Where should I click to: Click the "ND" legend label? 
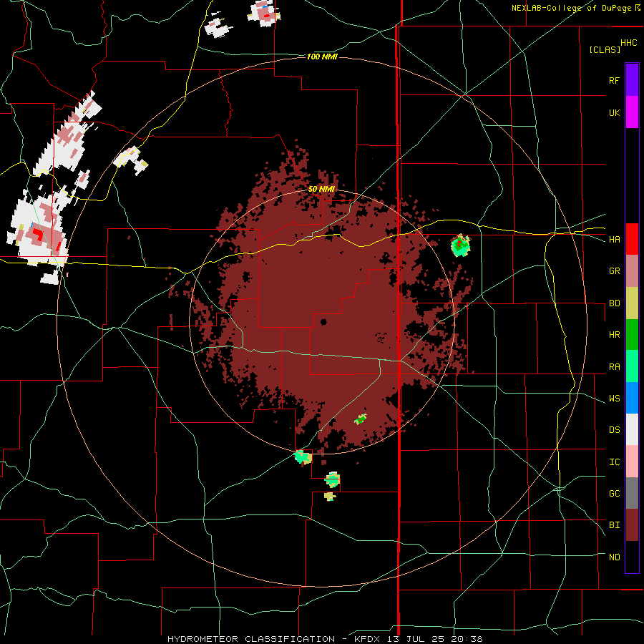[614, 557]
